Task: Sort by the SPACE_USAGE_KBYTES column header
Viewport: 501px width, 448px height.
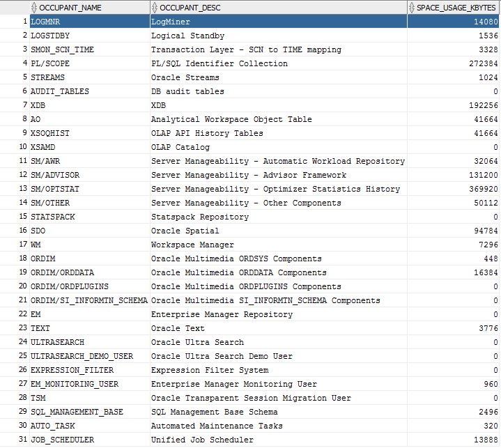Action: [x=453, y=8]
